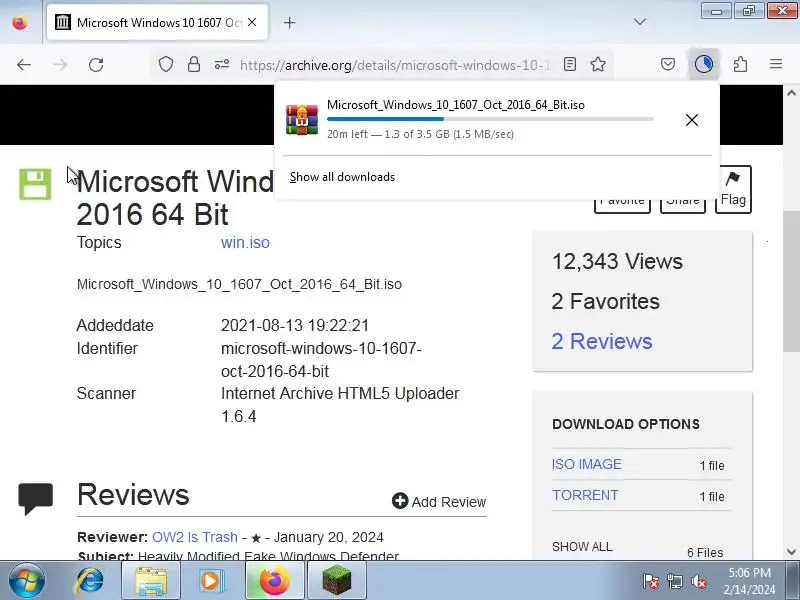The image size is (800, 600).
Task: Click the vertical scrollbar thumb
Action: point(791,281)
